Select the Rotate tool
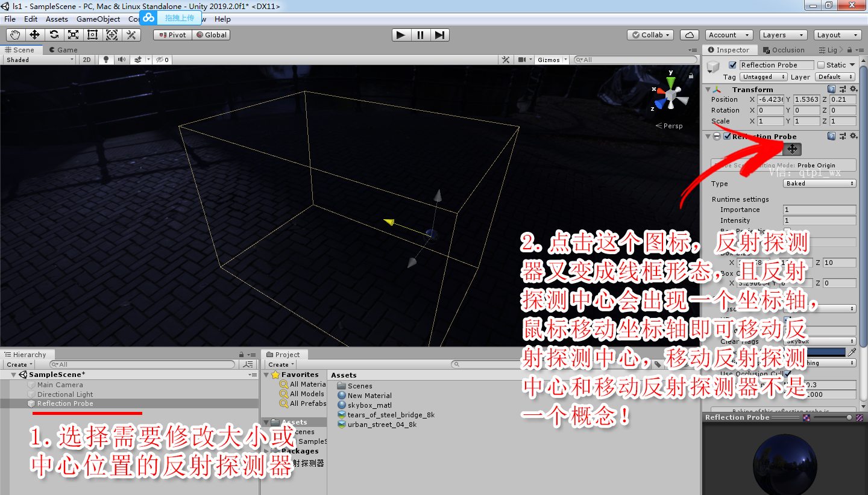The width and height of the screenshot is (868, 495). (x=54, y=35)
